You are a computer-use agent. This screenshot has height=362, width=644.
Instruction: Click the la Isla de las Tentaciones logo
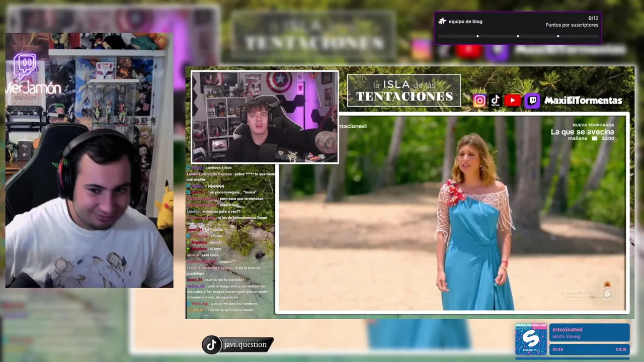coord(404,90)
